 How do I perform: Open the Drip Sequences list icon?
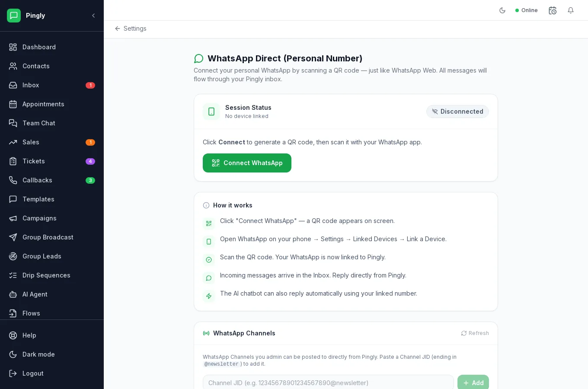coord(13,275)
